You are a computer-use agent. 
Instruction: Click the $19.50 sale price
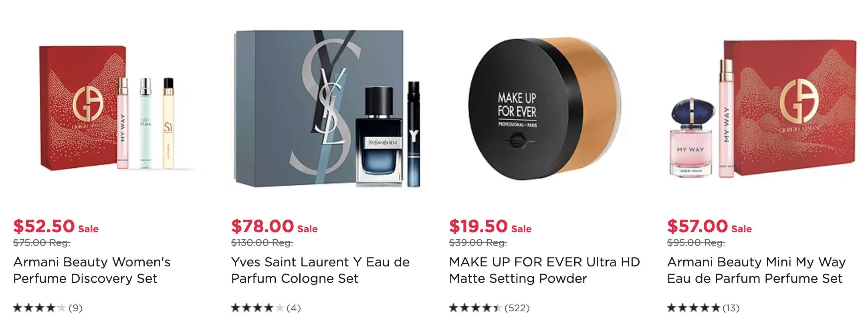[x=478, y=226]
